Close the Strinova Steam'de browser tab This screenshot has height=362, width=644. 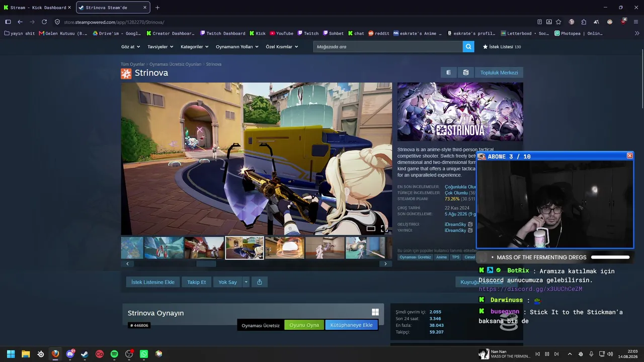pyautogui.click(x=145, y=8)
